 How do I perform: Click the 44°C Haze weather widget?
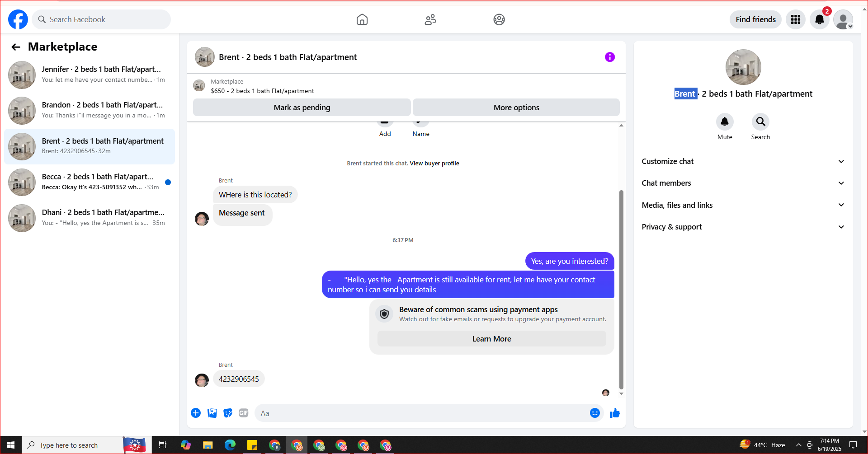point(763,445)
